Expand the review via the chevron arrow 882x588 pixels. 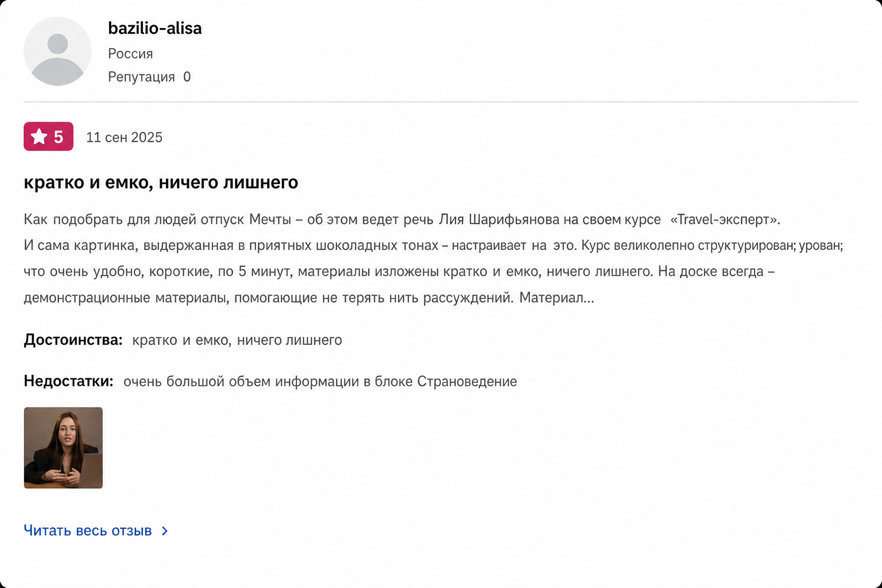pos(165,531)
